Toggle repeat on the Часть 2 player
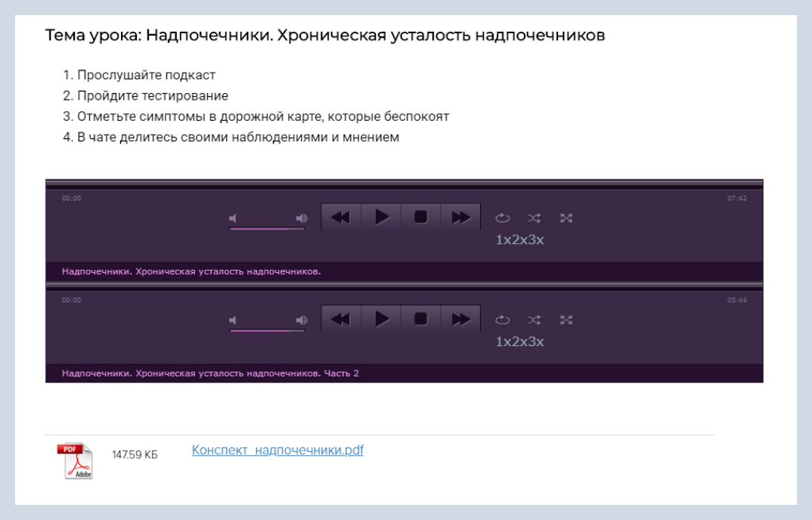 502,320
